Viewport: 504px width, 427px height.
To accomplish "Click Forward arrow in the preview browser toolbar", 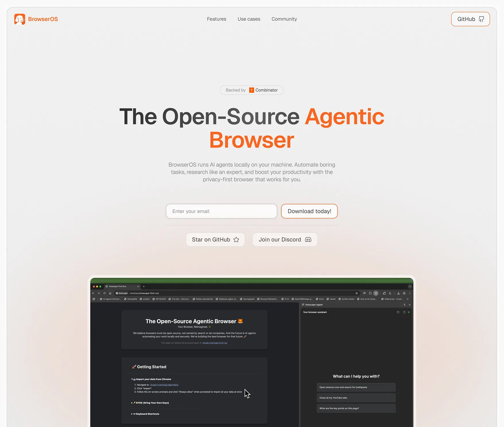I will 99,293.
